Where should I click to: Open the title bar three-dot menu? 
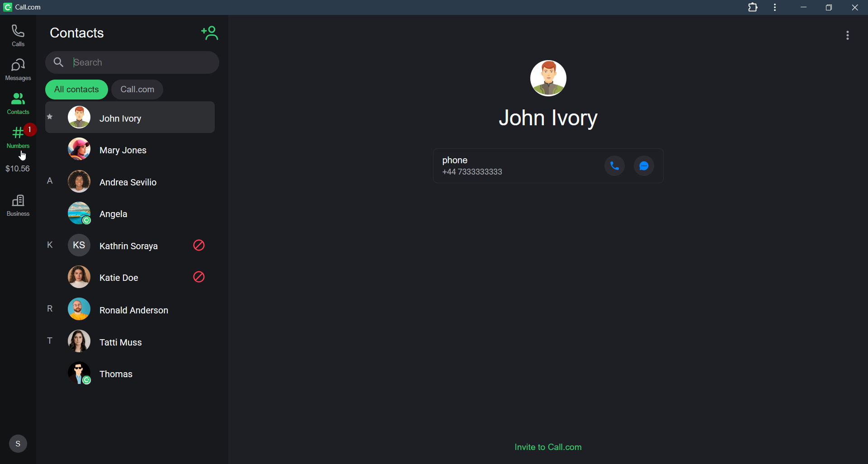(775, 7)
